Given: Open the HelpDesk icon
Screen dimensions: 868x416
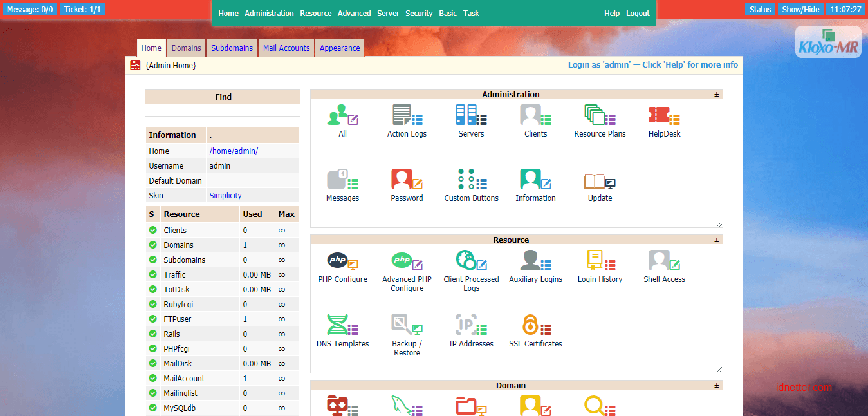Looking at the screenshot, I should click(664, 116).
